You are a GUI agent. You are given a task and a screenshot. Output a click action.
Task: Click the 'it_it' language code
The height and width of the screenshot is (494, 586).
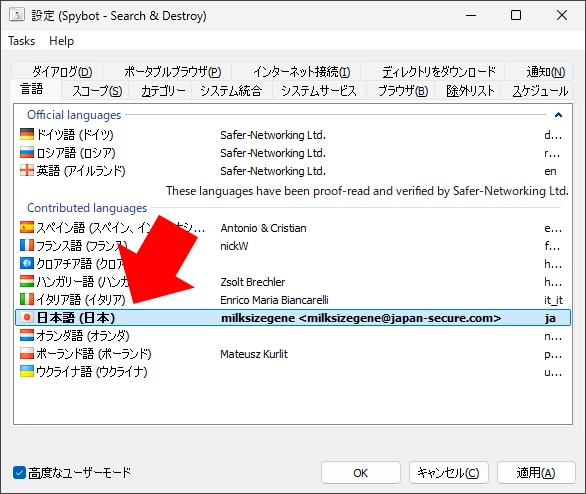click(553, 300)
